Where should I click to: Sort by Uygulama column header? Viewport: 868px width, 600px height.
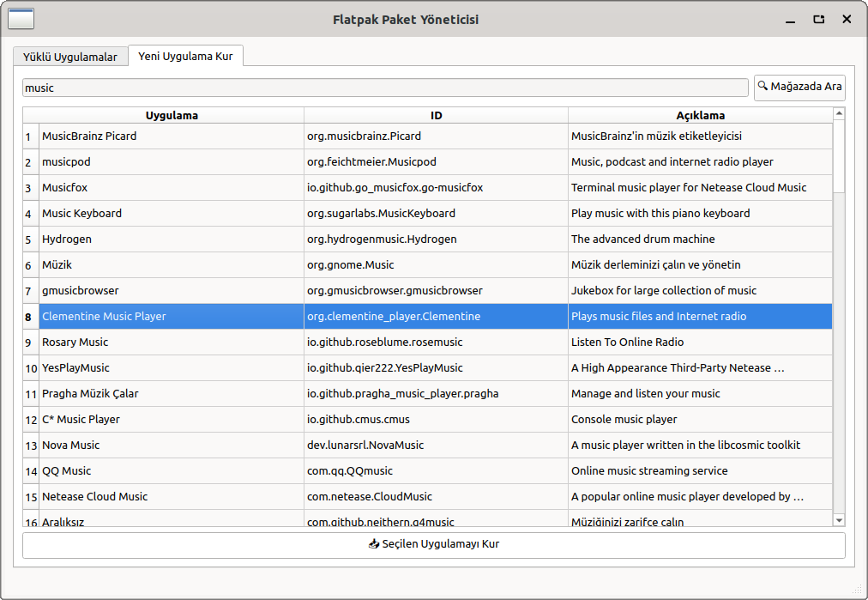172,115
